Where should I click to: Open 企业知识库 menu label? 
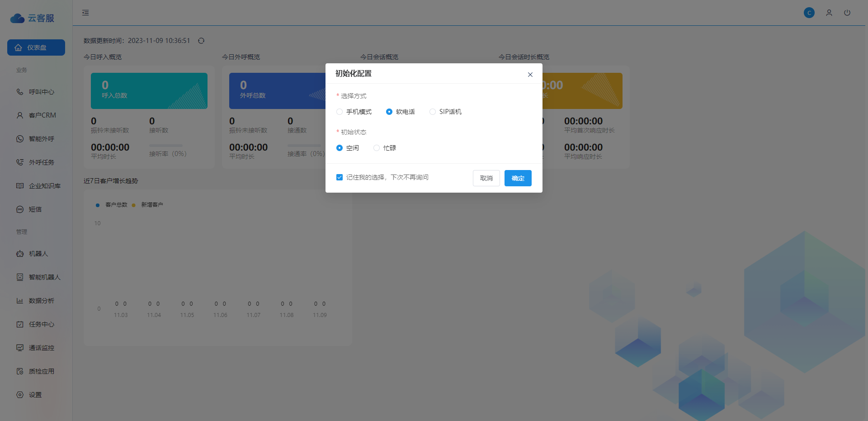(45, 186)
